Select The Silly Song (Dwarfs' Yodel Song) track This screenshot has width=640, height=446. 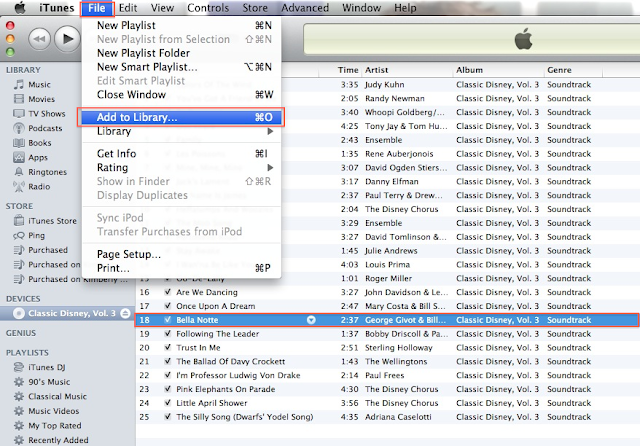(244, 417)
